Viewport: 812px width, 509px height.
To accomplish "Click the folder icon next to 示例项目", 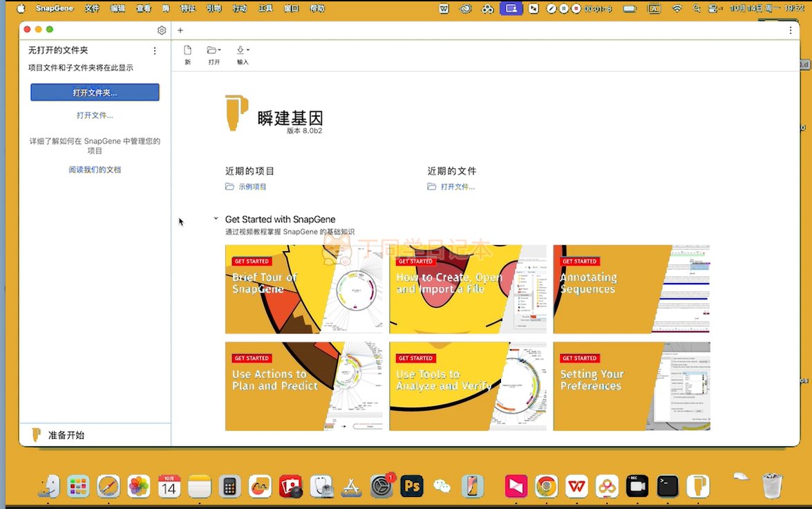I will [229, 187].
